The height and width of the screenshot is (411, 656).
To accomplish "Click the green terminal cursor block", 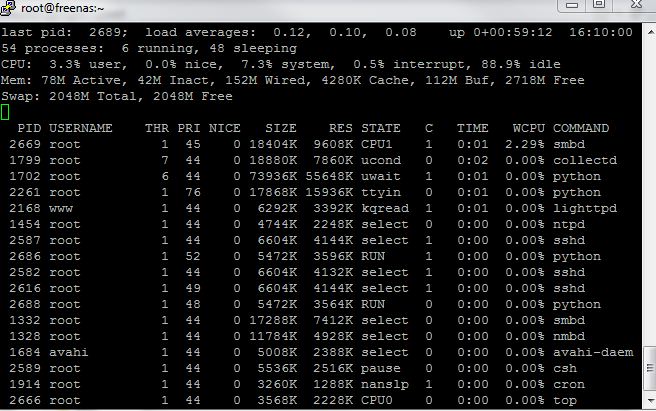I will 5,112.
